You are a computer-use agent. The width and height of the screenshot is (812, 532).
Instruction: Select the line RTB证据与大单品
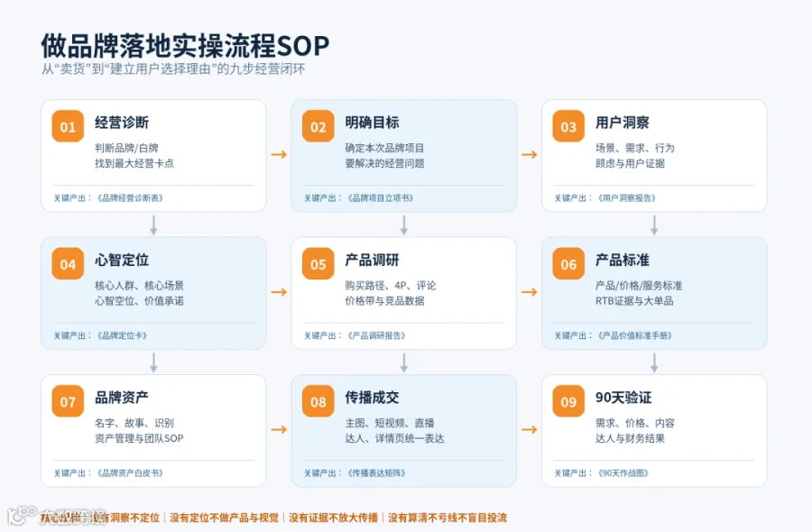(x=634, y=301)
